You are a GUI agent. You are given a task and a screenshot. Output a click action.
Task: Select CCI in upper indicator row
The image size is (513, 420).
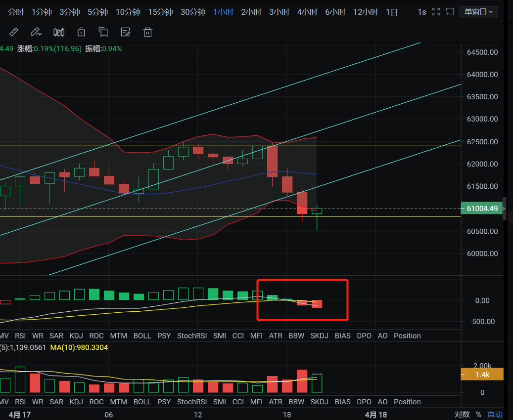coord(238,336)
